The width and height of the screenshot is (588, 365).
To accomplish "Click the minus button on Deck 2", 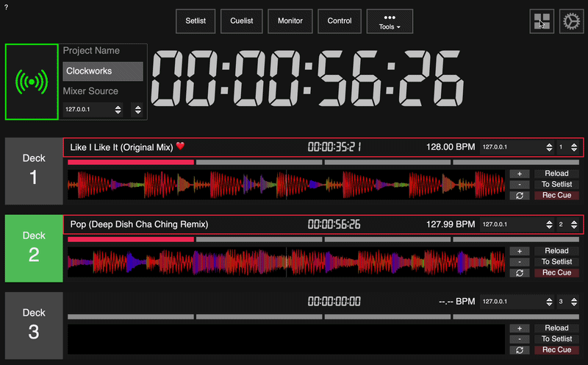I will pos(520,262).
